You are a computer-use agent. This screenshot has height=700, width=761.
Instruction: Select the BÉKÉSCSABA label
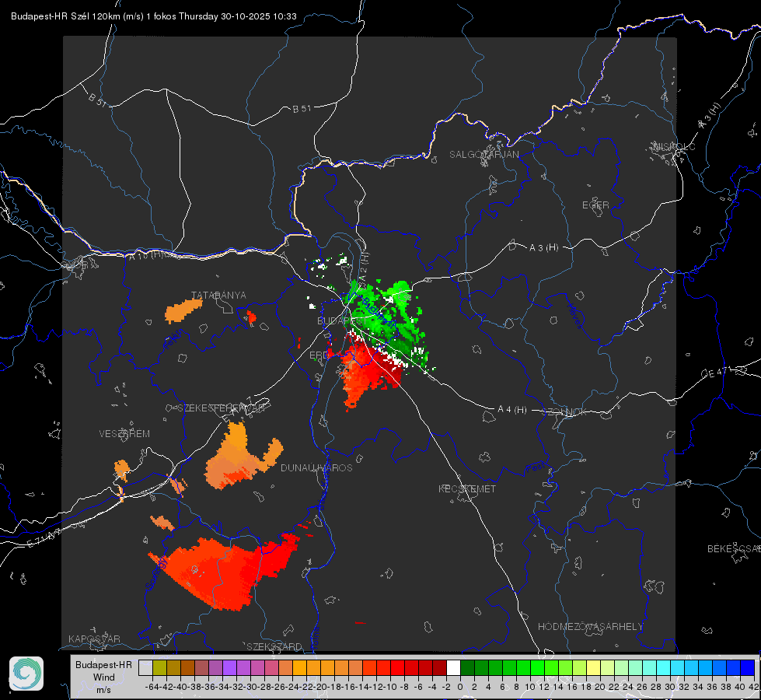coord(734,548)
